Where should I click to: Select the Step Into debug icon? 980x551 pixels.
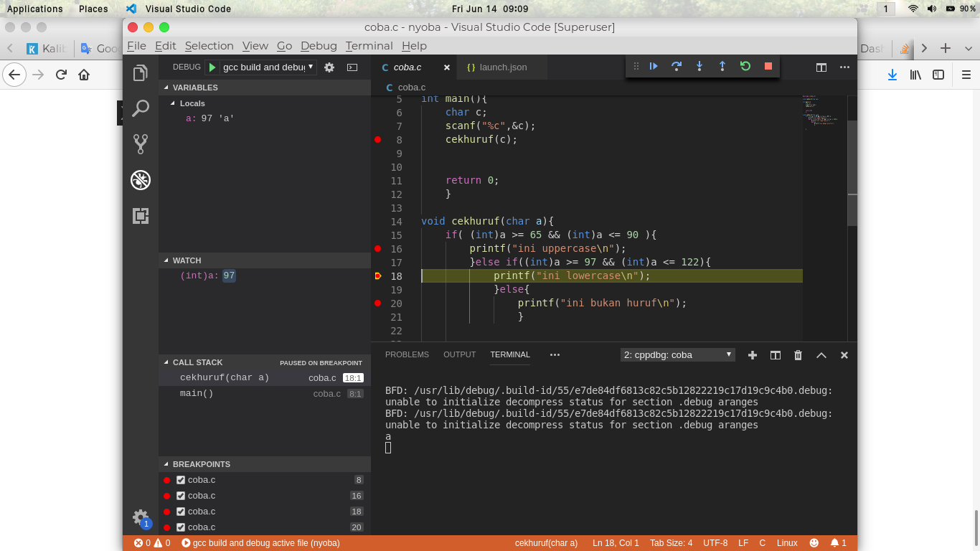699,66
